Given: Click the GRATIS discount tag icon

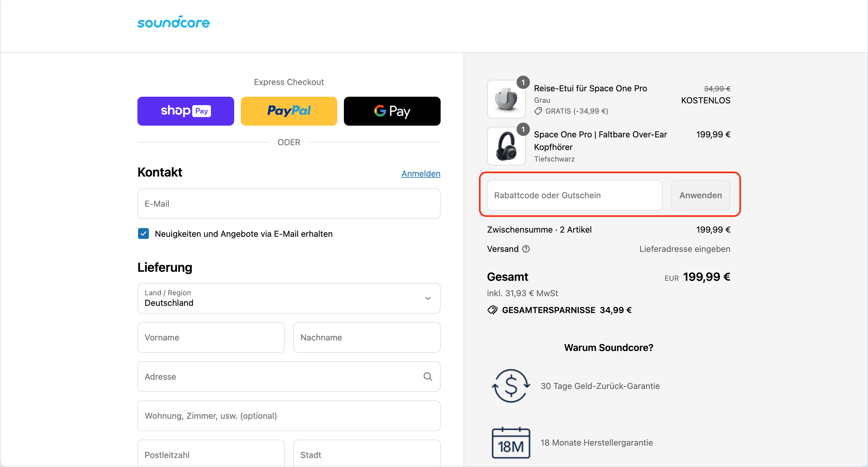Looking at the screenshot, I should 538,111.
